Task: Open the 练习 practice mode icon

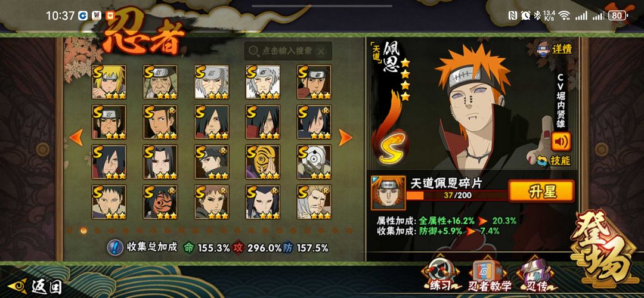Action: [441, 276]
